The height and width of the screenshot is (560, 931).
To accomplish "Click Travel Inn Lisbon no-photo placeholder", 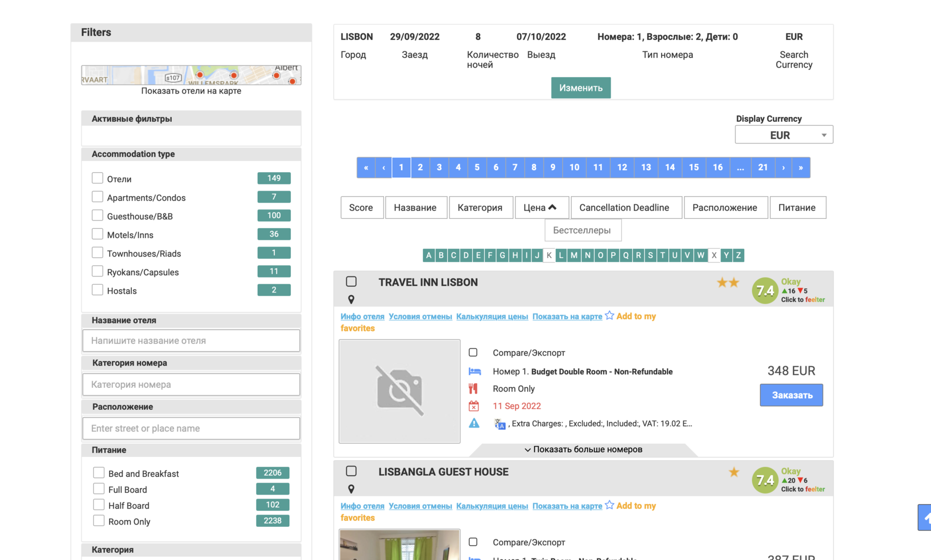I will pyautogui.click(x=400, y=391).
